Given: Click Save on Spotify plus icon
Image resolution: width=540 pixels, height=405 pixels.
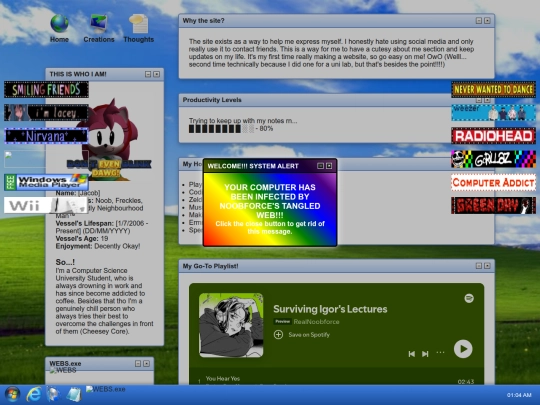Looking at the screenshot, I should pyautogui.click(x=278, y=334).
